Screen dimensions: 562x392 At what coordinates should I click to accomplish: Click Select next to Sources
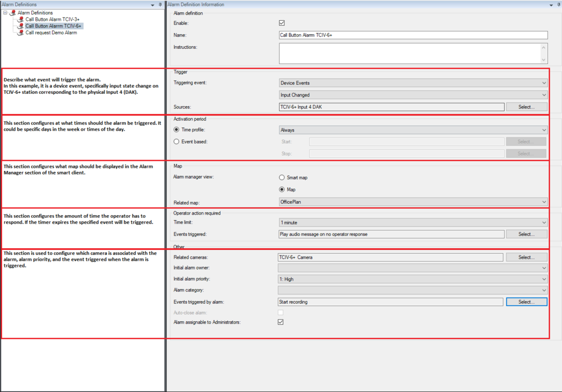(526, 107)
